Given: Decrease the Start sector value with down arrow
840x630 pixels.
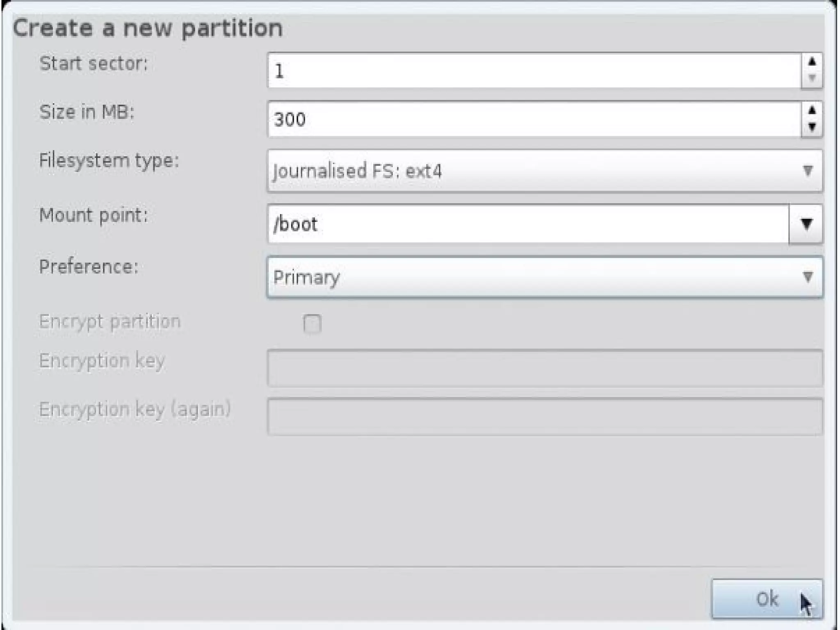Looking at the screenshot, I should (x=811, y=78).
